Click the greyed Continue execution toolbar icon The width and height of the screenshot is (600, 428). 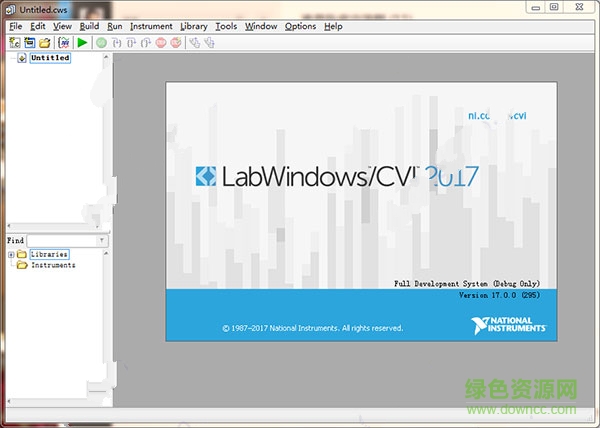101,42
